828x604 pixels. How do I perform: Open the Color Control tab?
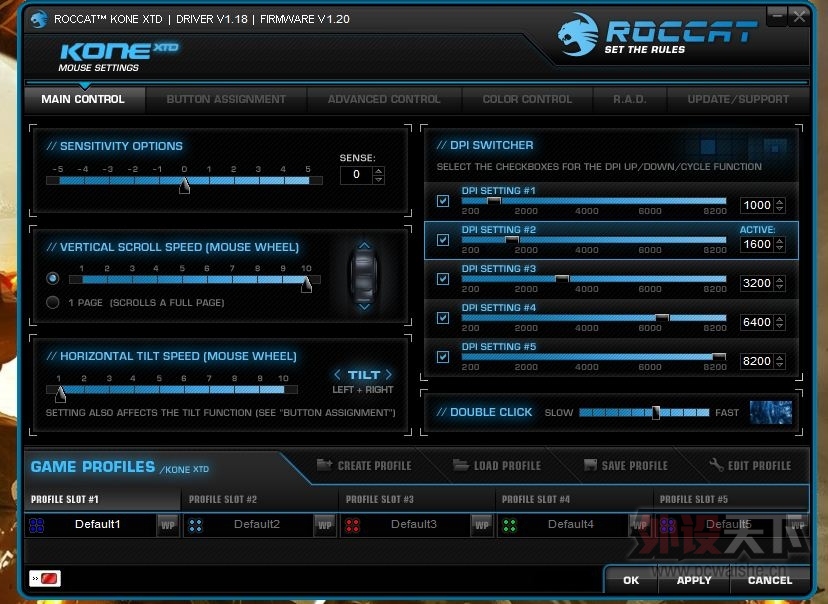tap(527, 99)
